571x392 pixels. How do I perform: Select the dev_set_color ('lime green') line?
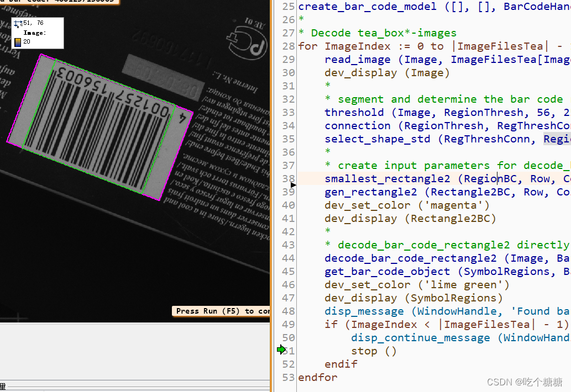point(417,285)
